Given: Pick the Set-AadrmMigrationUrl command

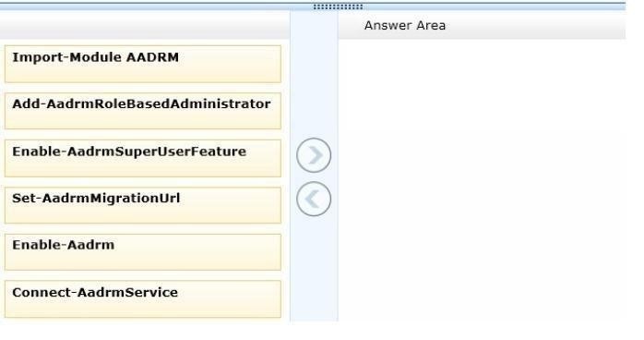Looking at the screenshot, I should 143,205.
